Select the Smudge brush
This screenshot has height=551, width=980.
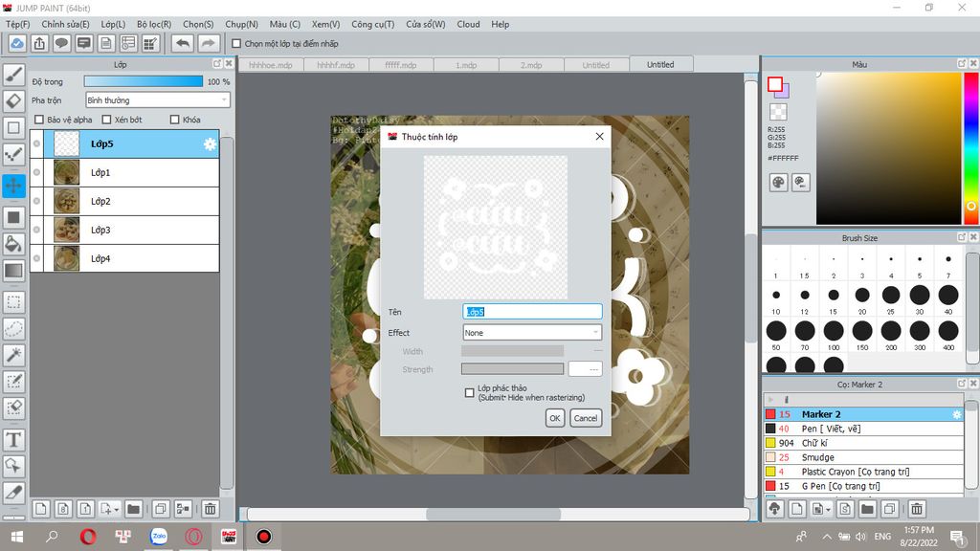point(862,457)
